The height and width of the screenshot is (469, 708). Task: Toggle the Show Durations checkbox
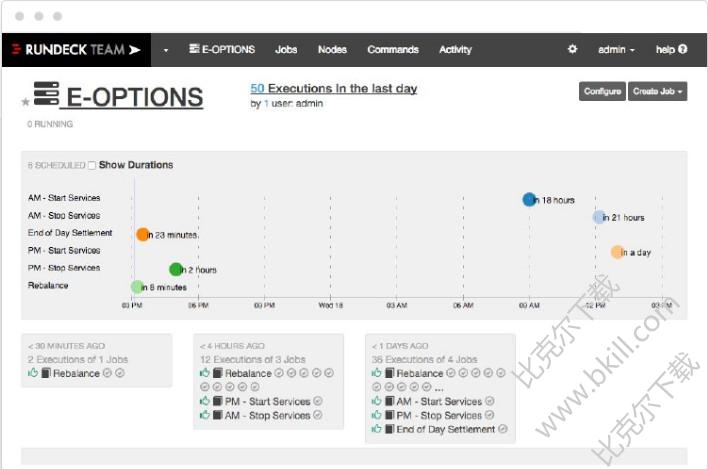click(x=92, y=165)
